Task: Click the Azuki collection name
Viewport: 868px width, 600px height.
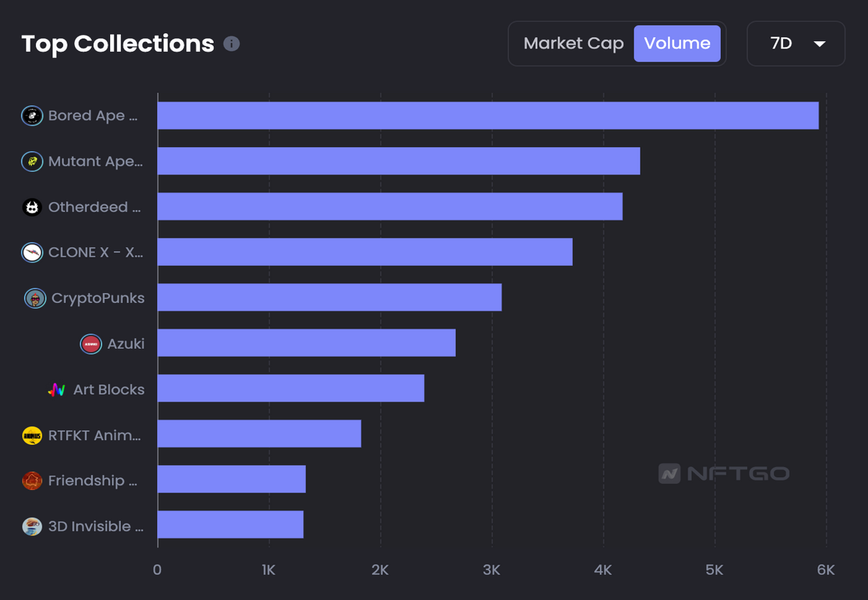Action: pyautogui.click(x=126, y=344)
